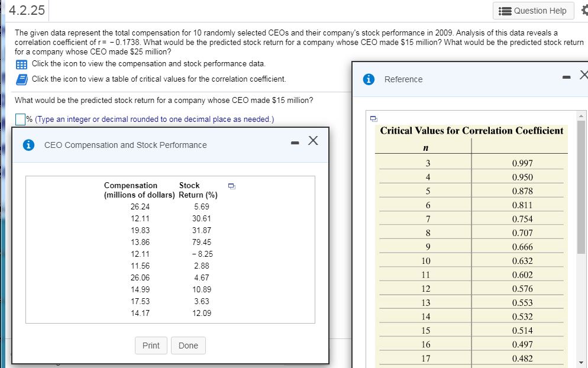Close the CEO Compensation and Stock Performance dialog
588x368 pixels.
[x=313, y=141]
